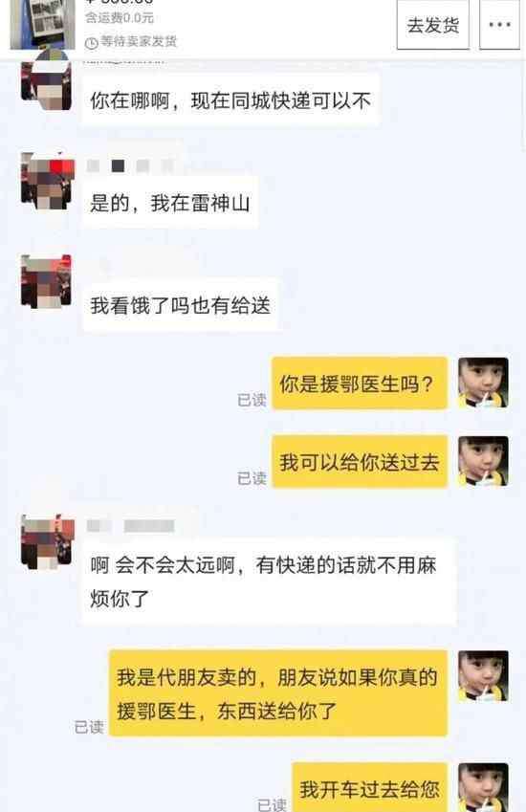This screenshot has width=526, height=812.
Task: Select the message bubble 我看饿了吗也有给送
Action: pos(180,305)
